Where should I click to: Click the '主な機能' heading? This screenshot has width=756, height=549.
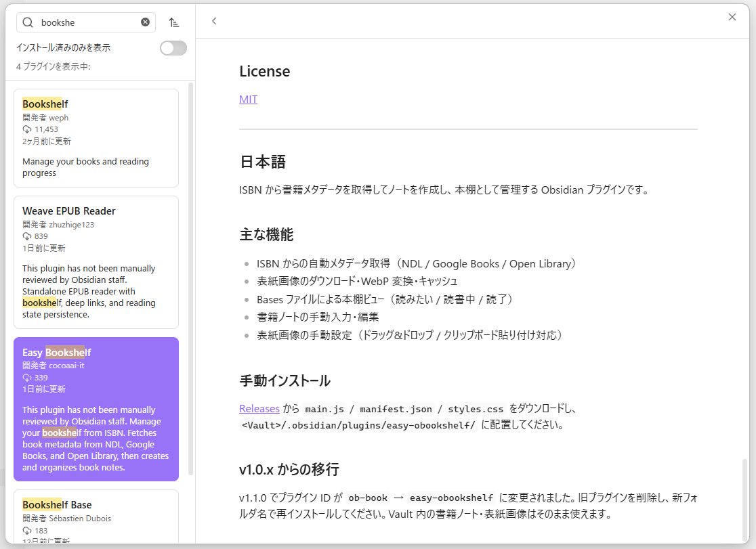tap(267, 235)
